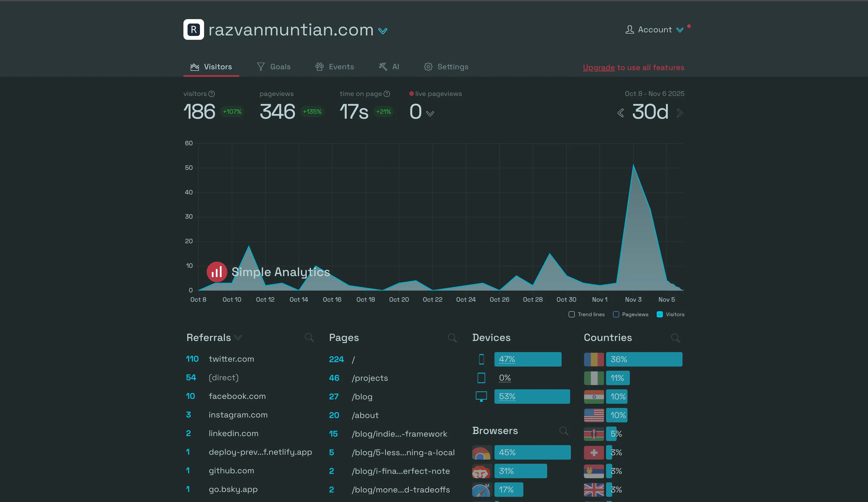Image resolution: width=868 pixels, height=502 pixels.
Task: Click the desktop monitor icon in Devices
Action: [x=481, y=397]
